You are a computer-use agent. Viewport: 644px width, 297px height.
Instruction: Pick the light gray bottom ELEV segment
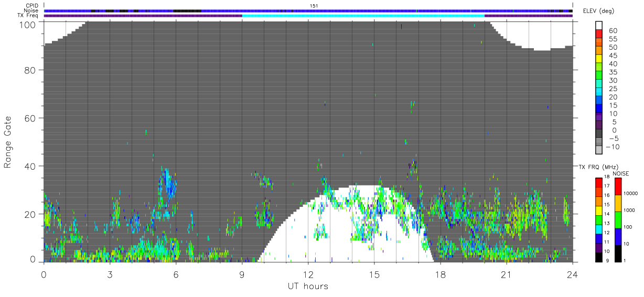[599, 150]
